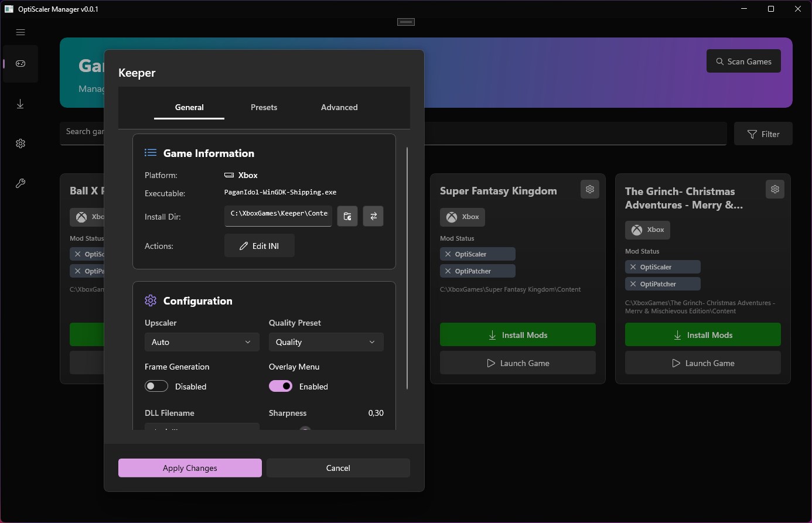The width and height of the screenshot is (812, 523).
Task: Open the Filter options button
Action: pos(763,134)
